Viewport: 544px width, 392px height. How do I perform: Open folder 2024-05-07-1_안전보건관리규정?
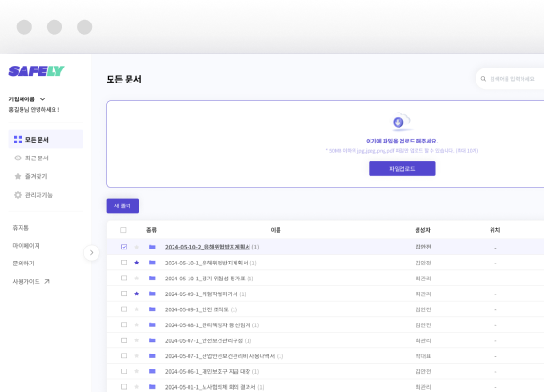[x=204, y=340]
